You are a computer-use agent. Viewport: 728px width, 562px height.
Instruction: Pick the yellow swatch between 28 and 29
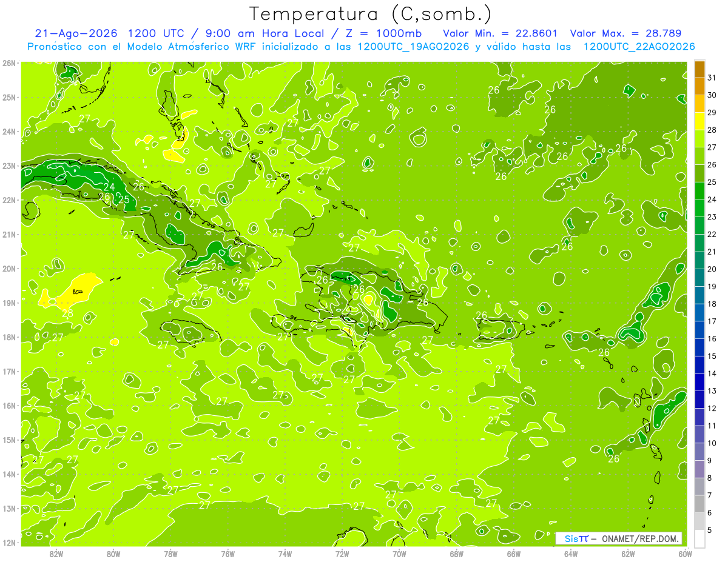click(x=699, y=121)
